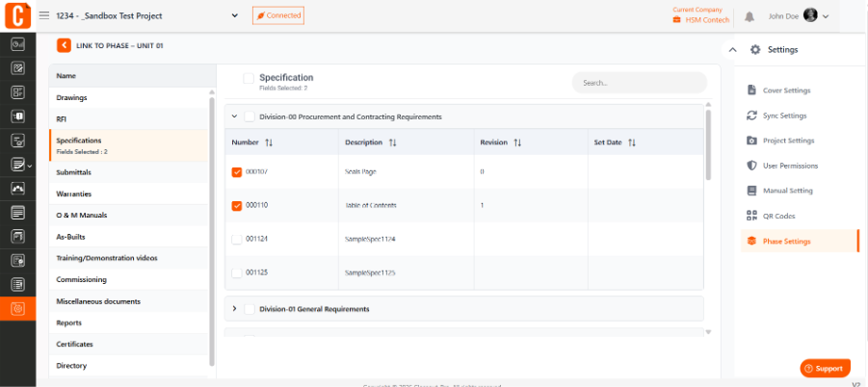Open the hamburger menu icon
The height and width of the screenshot is (387, 868).
click(x=44, y=15)
